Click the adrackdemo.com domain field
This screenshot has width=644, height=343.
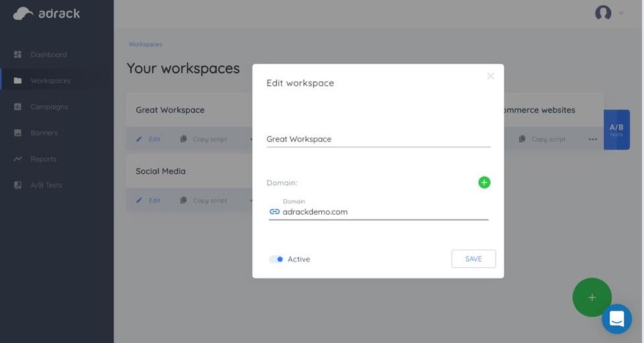pyautogui.click(x=378, y=212)
